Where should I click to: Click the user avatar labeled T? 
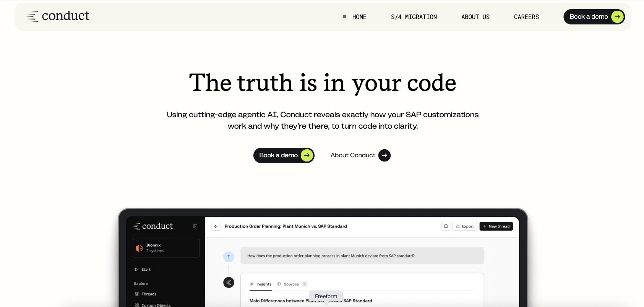point(229,257)
